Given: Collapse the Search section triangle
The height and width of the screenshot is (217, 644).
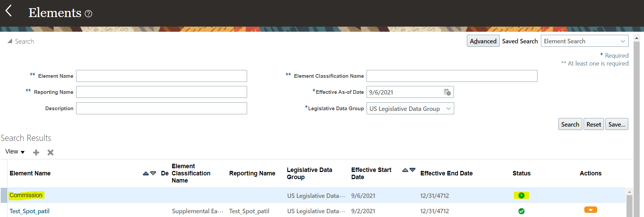Looking at the screenshot, I should coord(10,41).
